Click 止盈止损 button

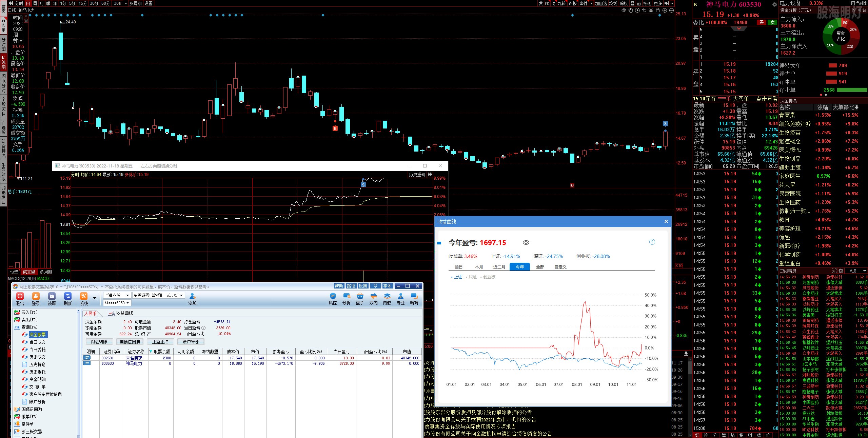point(160,342)
